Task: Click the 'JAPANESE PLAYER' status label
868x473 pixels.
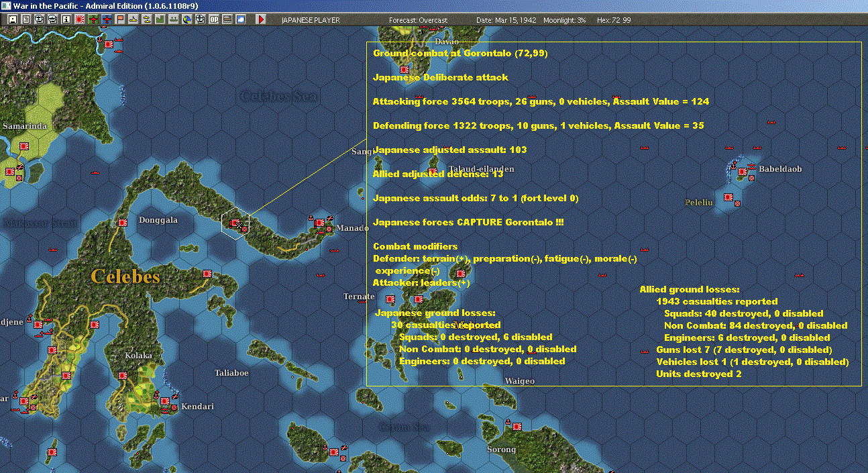Action: [311, 20]
